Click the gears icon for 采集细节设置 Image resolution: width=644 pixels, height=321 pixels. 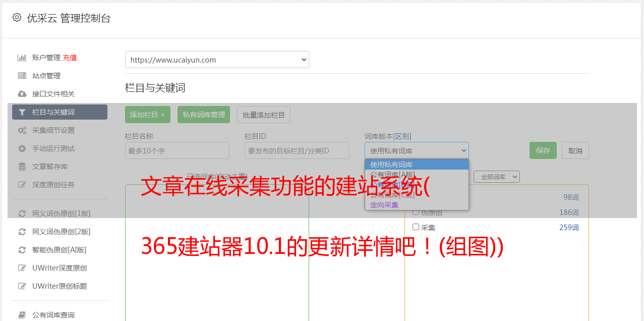pos(22,130)
